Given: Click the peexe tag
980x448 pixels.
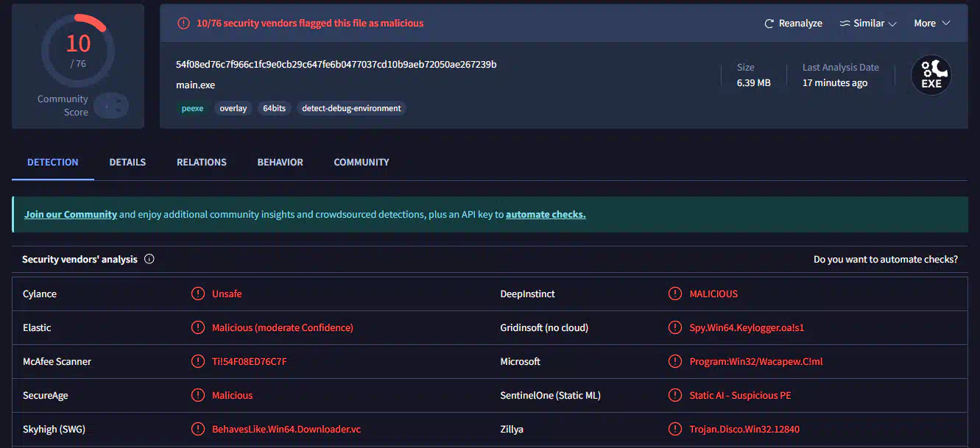Looking at the screenshot, I should pyautogui.click(x=192, y=108).
